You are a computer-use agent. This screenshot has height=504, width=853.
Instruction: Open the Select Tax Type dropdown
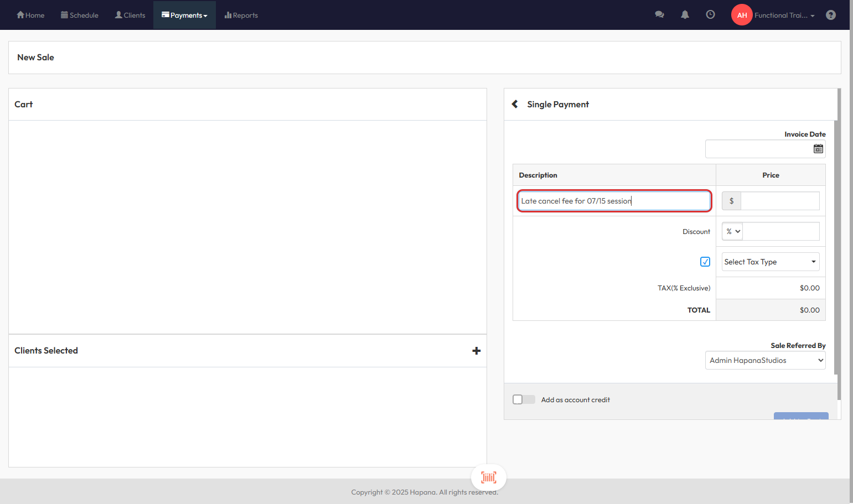[x=770, y=262]
